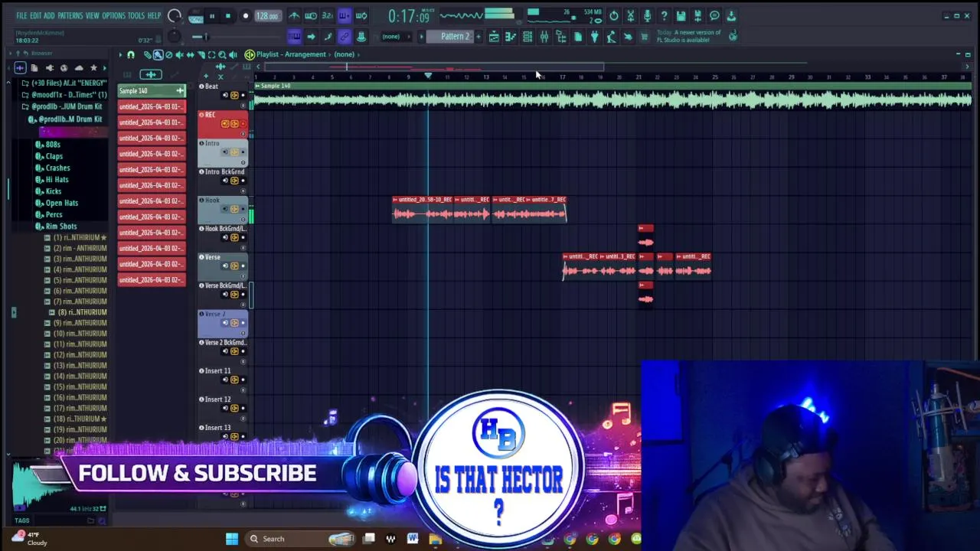Add new pattern with plus button

tap(479, 37)
